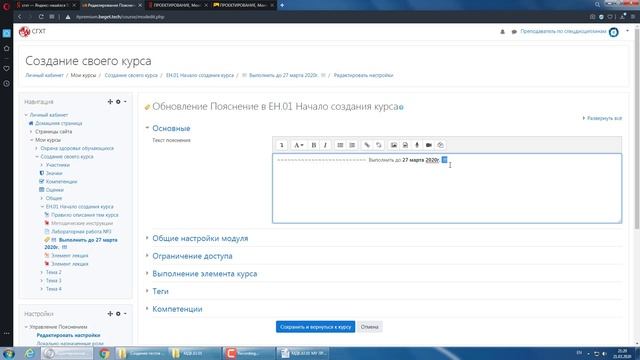
Task: Collapse the Основные section
Action: pos(171,128)
